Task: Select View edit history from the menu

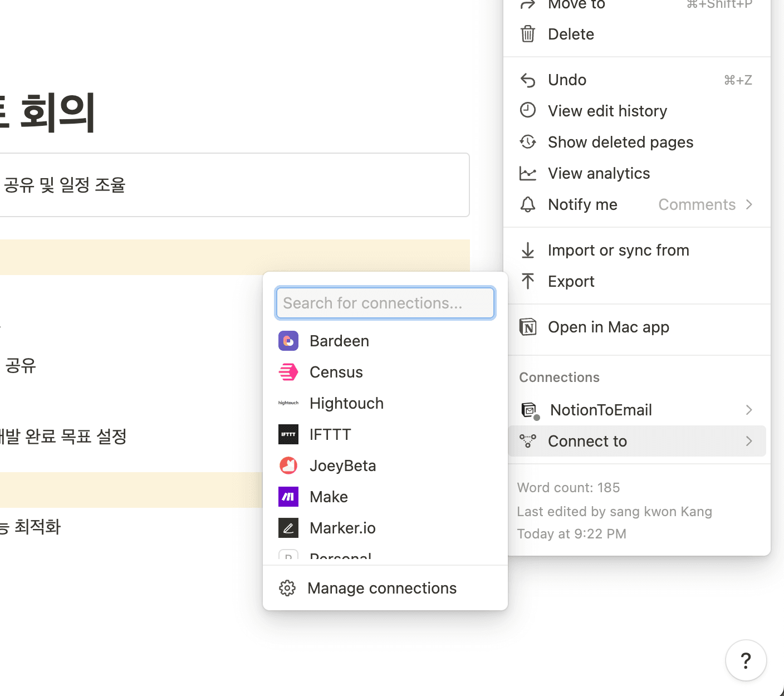Action: pyautogui.click(x=607, y=111)
